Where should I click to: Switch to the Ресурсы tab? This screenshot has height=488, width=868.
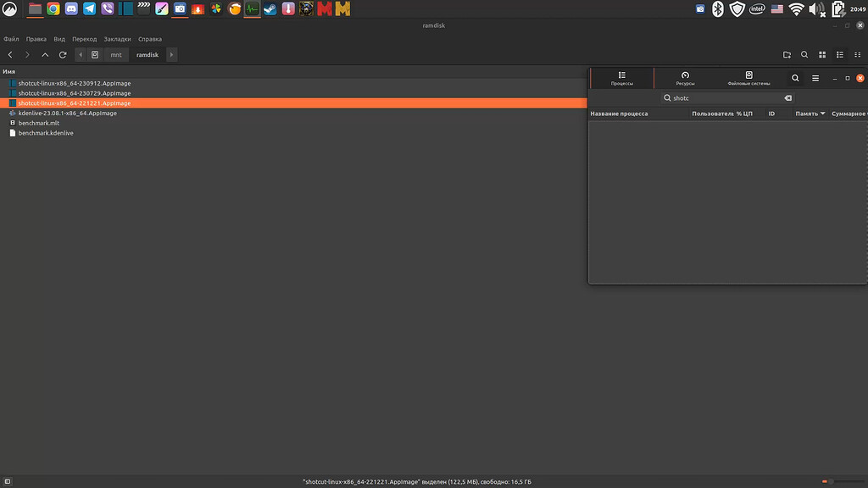[x=685, y=77]
